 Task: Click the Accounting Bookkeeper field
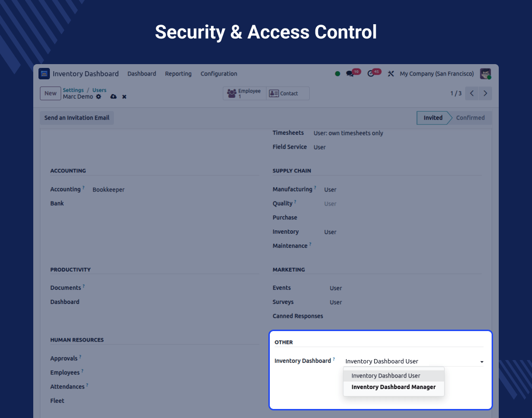coord(109,190)
